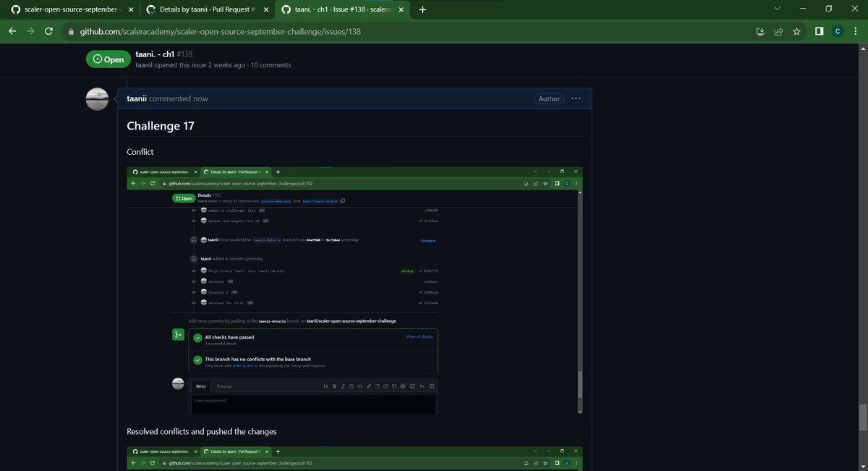Click the green Open issue status badge
868x471 pixels.
pyautogui.click(x=109, y=59)
